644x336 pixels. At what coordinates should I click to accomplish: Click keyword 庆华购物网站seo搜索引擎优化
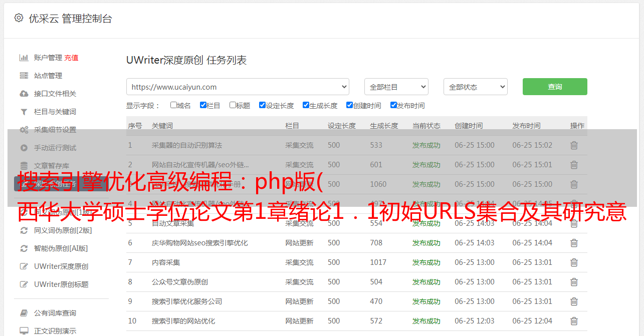[200, 243]
